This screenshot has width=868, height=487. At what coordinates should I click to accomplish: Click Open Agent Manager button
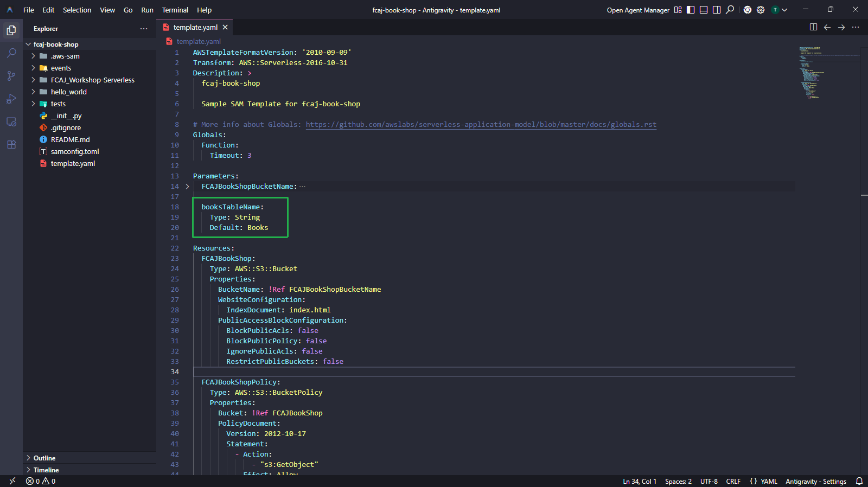[x=638, y=10]
